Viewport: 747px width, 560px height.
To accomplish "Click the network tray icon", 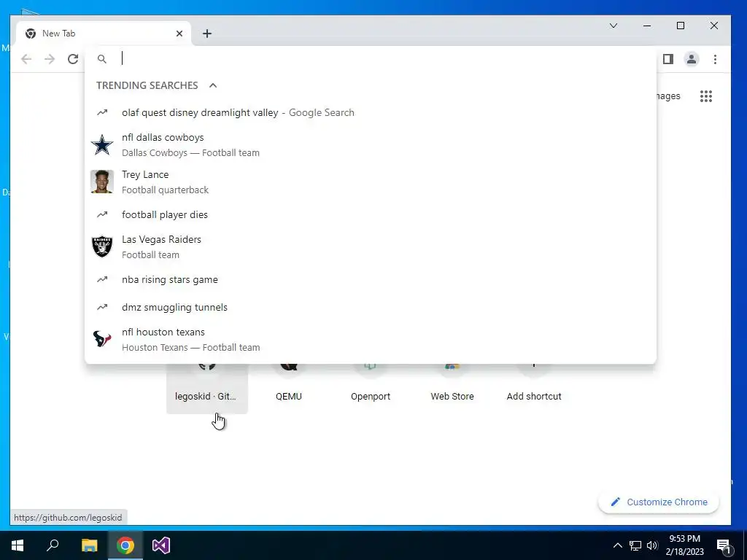I will [x=635, y=545].
